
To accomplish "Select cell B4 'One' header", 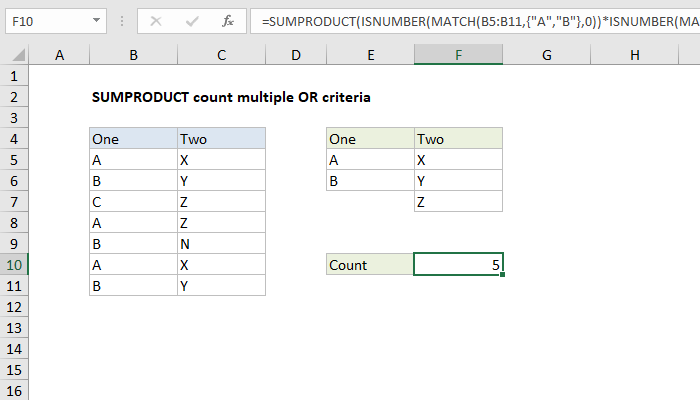I will [133, 139].
